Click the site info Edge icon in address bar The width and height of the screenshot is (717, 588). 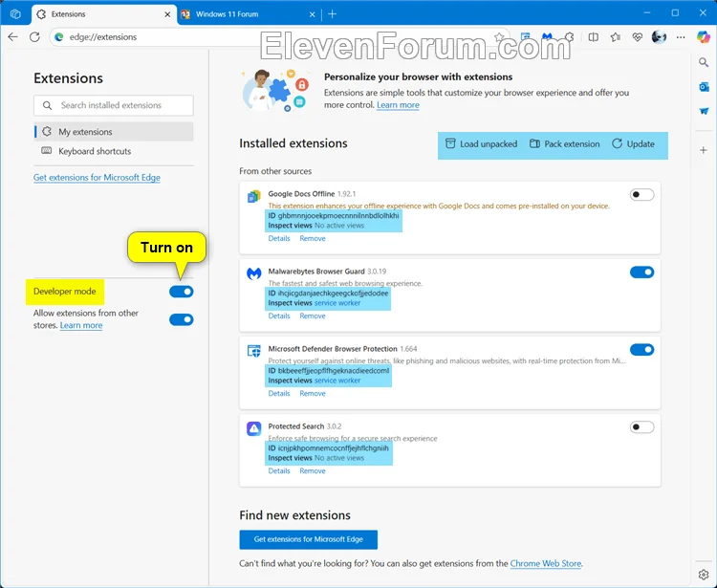tap(58, 37)
